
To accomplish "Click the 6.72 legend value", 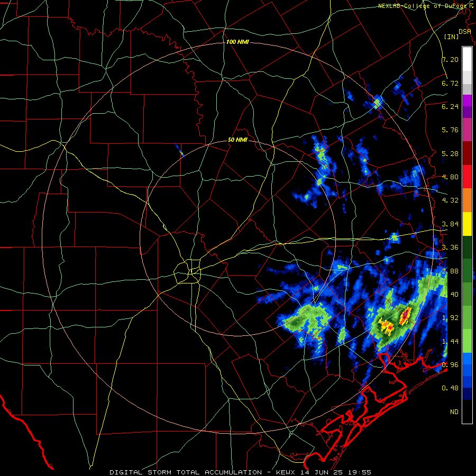I will (450, 83).
